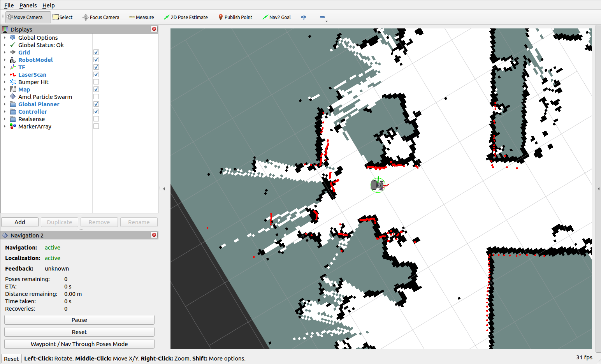
Task: Enable the Realsense checkbox
Action: coord(96,119)
